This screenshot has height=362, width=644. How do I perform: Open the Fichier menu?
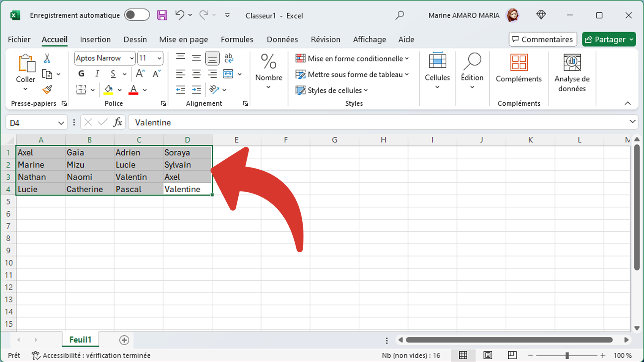coord(19,39)
